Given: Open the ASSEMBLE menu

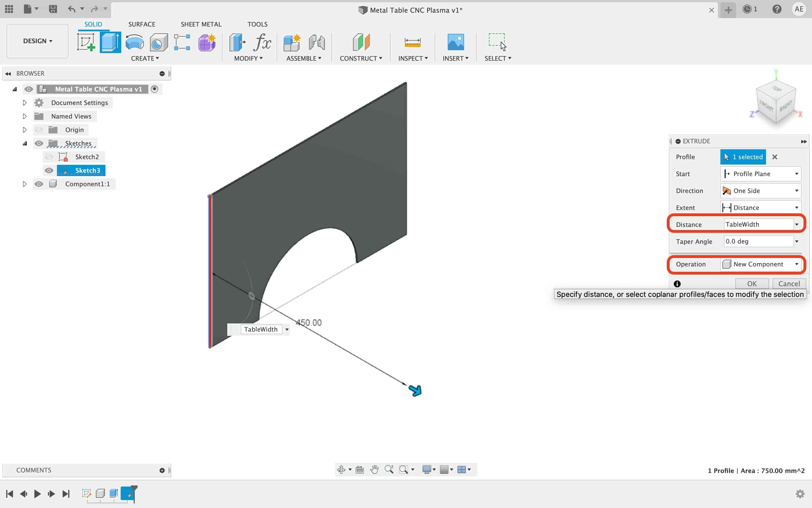Looking at the screenshot, I should 304,58.
